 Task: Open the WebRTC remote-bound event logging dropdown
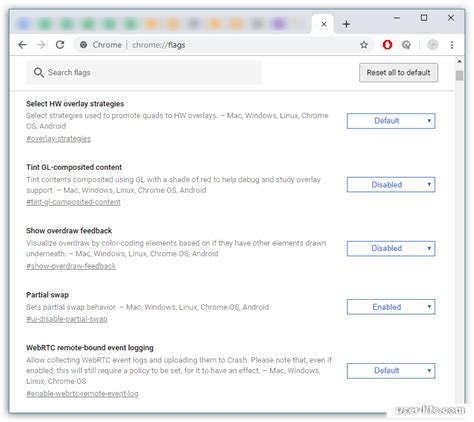(391, 371)
